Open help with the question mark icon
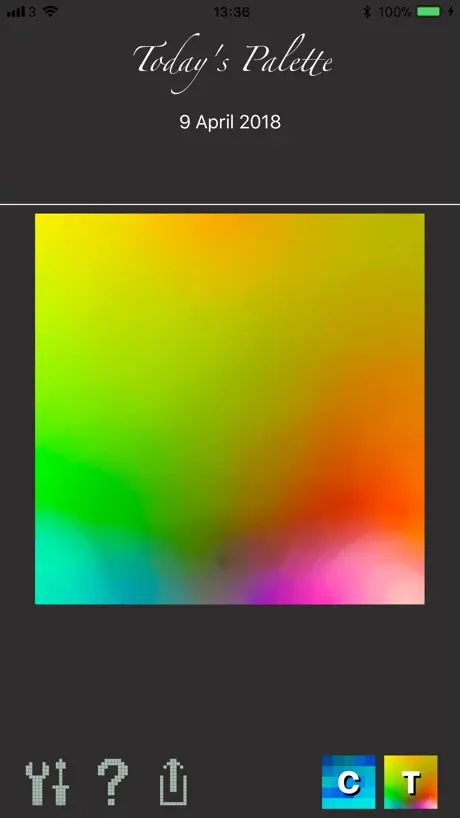 click(x=113, y=781)
